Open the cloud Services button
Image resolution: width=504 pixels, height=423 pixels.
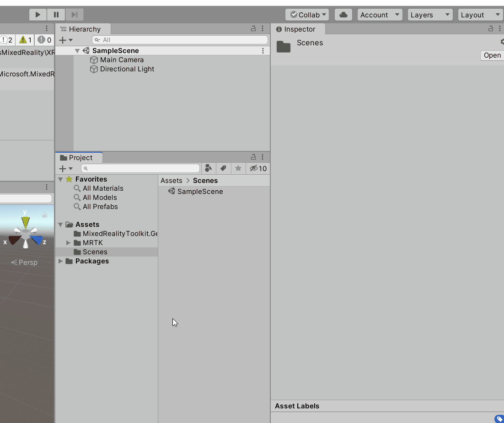coord(343,15)
